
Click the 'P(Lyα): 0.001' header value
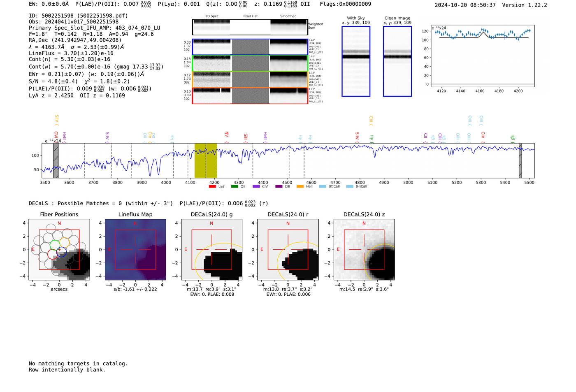(179, 4)
